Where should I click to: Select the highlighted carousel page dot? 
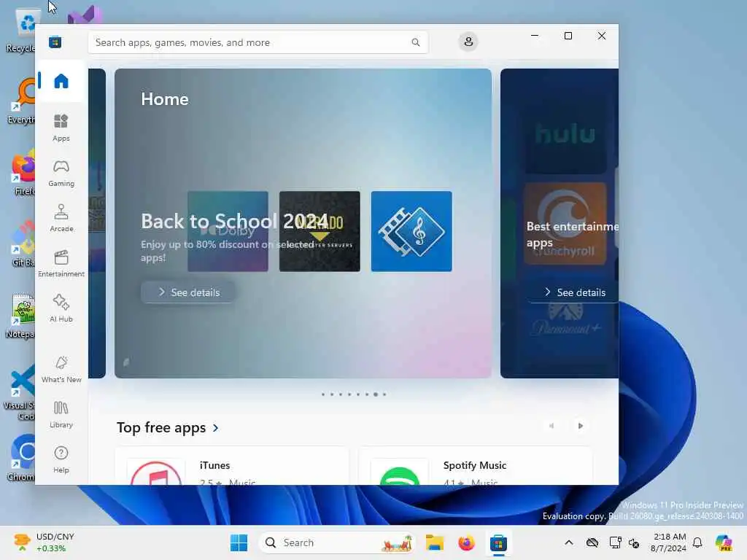pos(376,394)
